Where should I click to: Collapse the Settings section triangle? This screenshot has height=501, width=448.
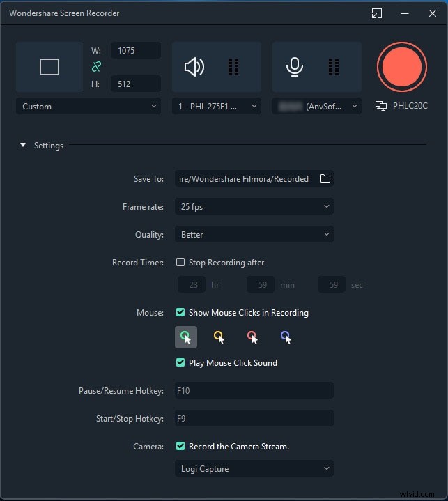tap(23, 146)
